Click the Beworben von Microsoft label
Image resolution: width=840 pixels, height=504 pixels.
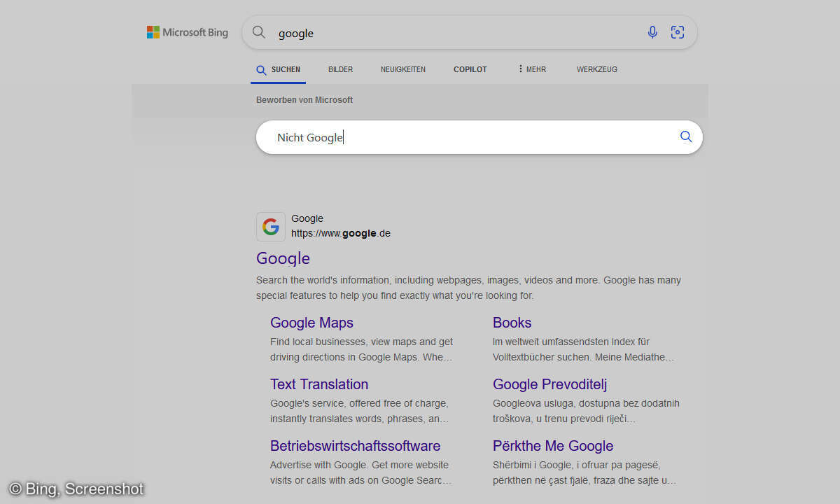pos(304,100)
